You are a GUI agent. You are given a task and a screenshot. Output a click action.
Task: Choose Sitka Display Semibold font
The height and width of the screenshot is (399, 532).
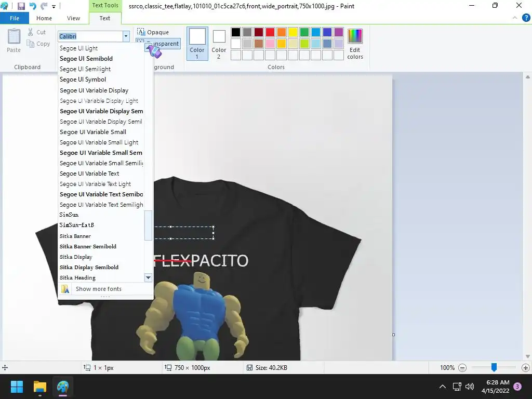coord(101,268)
